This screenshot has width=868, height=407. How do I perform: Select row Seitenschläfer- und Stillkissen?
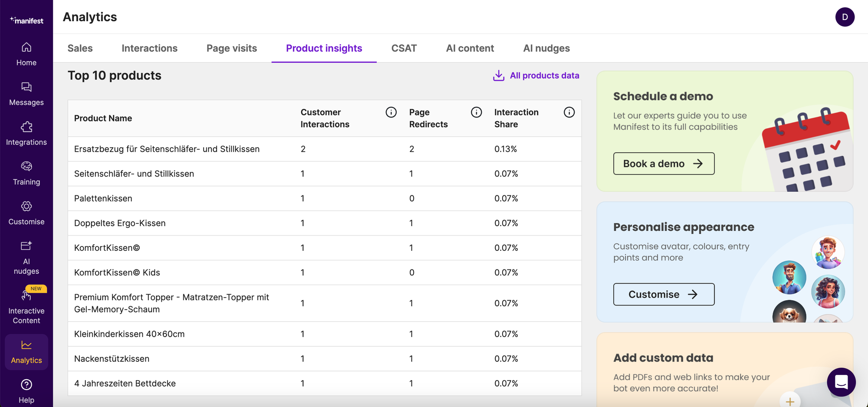325,174
